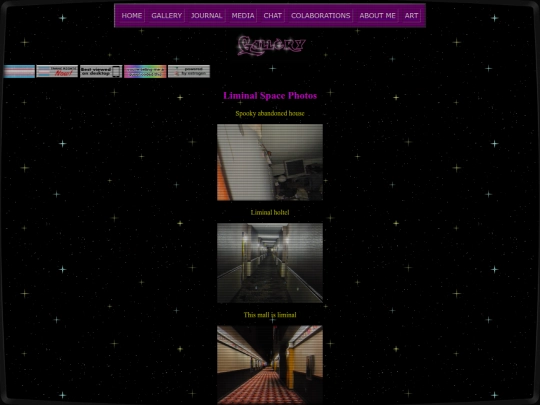Click the powered by estrogen badge
The height and width of the screenshot is (405, 540).
[x=189, y=71]
